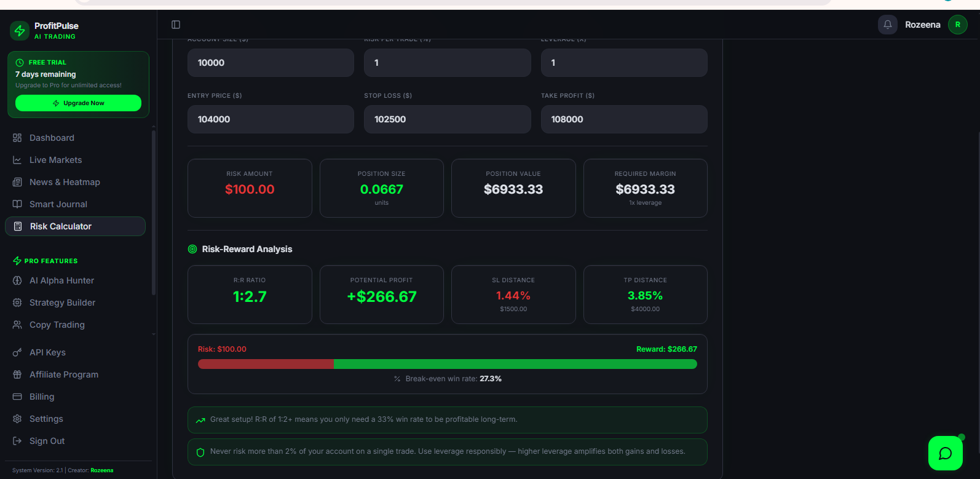Screen dimensions: 980x479
Task: Click the Strategy Builder chip icon
Action: coord(17,303)
